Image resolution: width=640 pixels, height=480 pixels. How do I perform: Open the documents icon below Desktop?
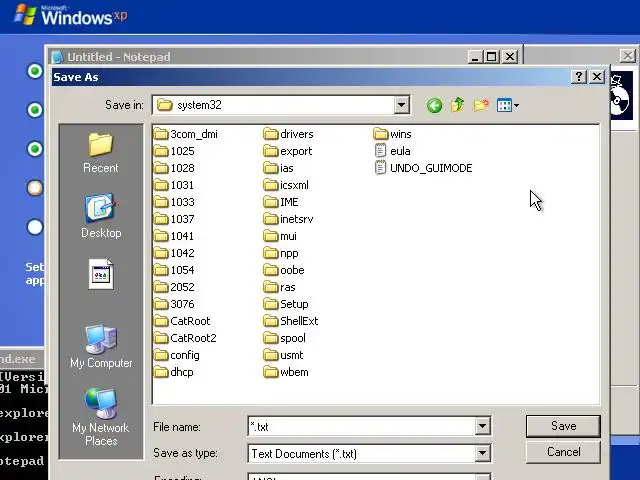[101, 274]
